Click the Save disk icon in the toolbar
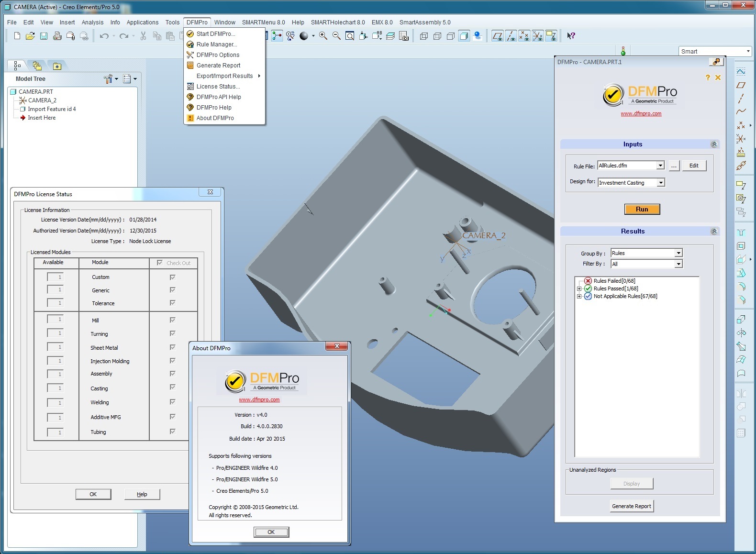The width and height of the screenshot is (756, 554). (x=44, y=36)
